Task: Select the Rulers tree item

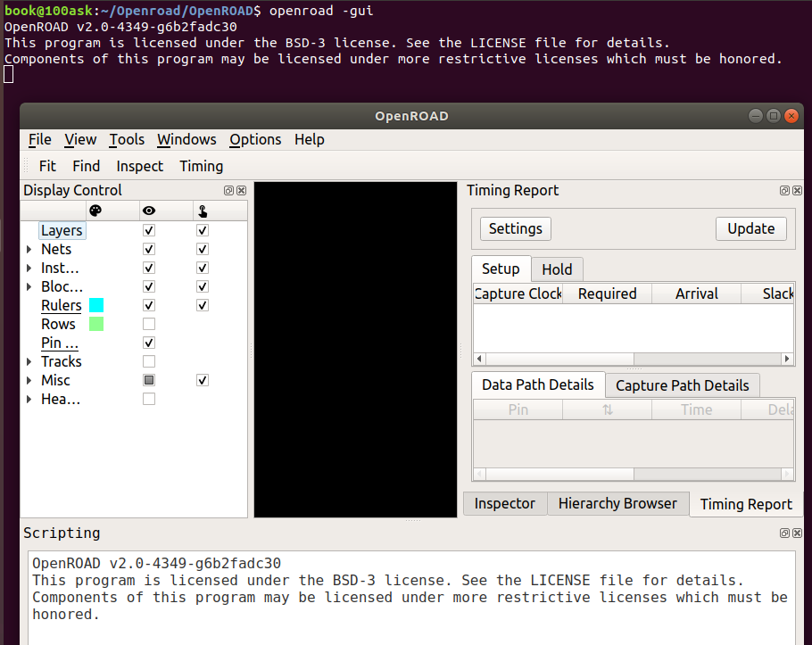Action: pos(62,305)
